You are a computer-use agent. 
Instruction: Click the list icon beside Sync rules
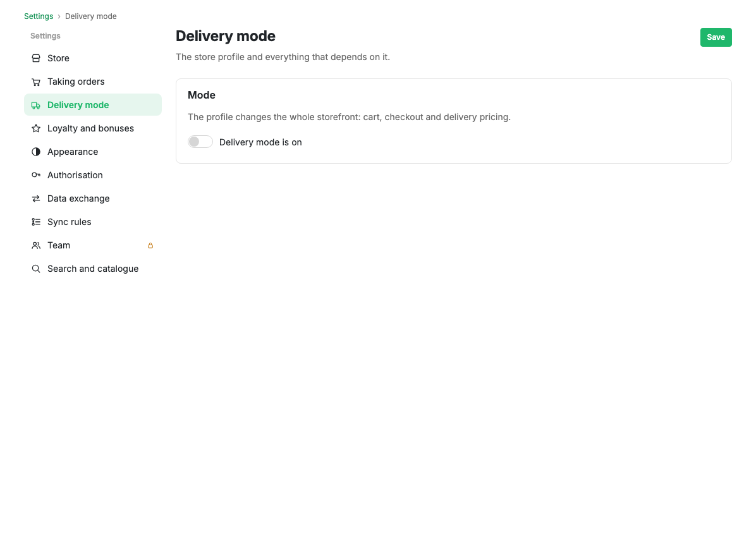point(36,222)
